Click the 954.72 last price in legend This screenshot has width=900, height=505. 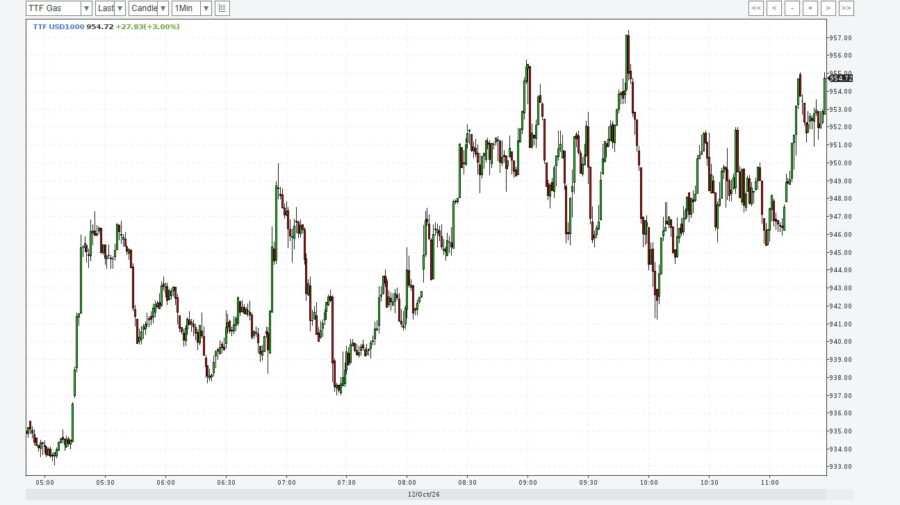coord(100,26)
